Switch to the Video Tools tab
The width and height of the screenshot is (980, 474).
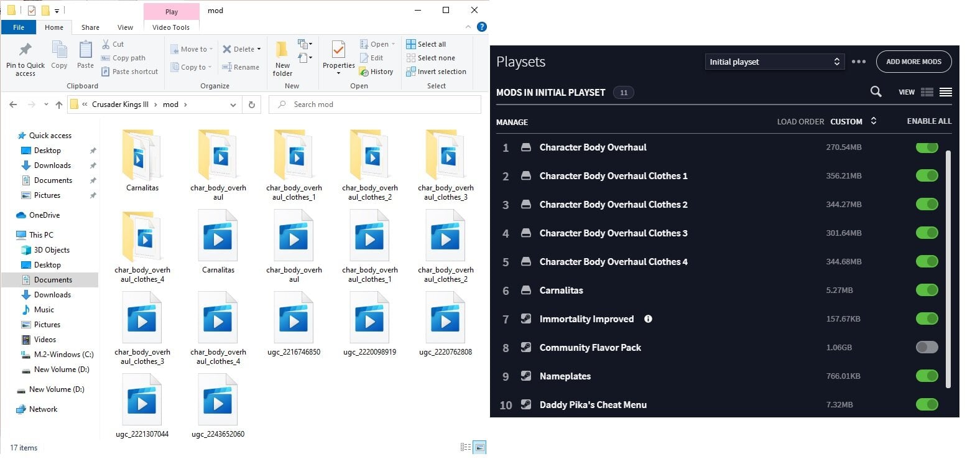coord(171,27)
